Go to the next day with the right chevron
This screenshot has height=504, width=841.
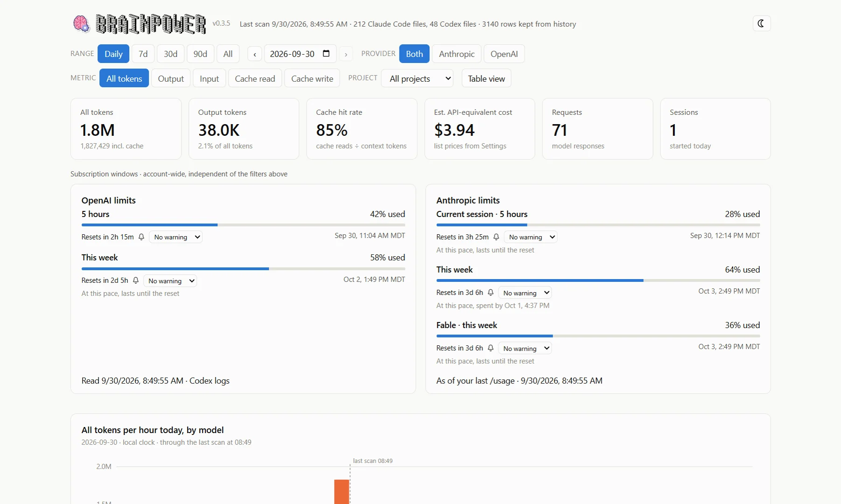tap(346, 54)
